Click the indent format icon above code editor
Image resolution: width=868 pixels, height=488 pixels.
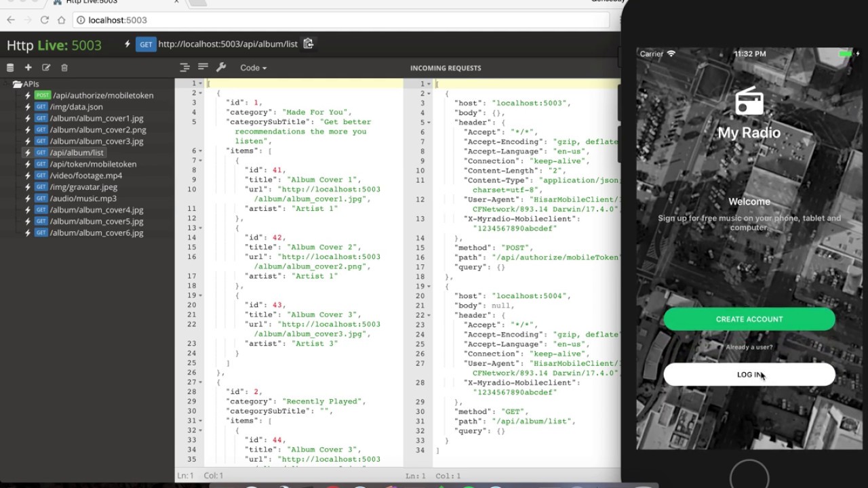[184, 67]
